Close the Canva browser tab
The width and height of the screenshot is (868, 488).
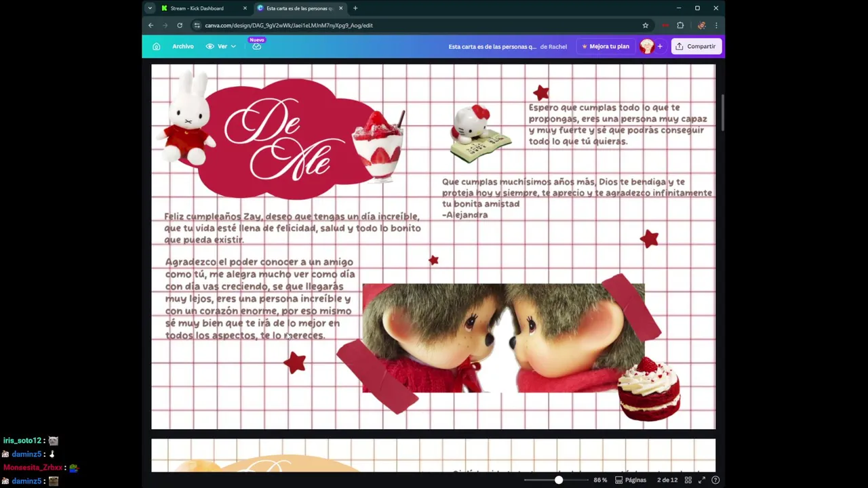pyautogui.click(x=340, y=8)
